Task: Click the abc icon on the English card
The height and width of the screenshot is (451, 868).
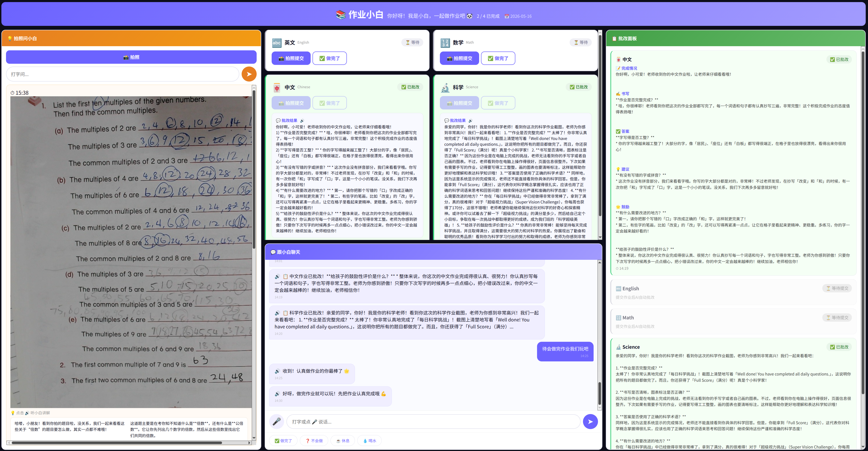Action: tap(277, 43)
